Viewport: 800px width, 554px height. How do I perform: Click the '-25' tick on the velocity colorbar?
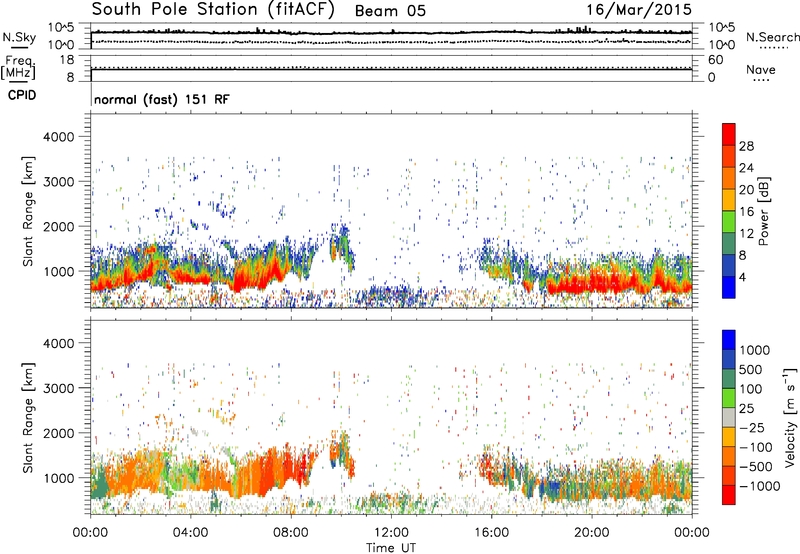(753, 427)
